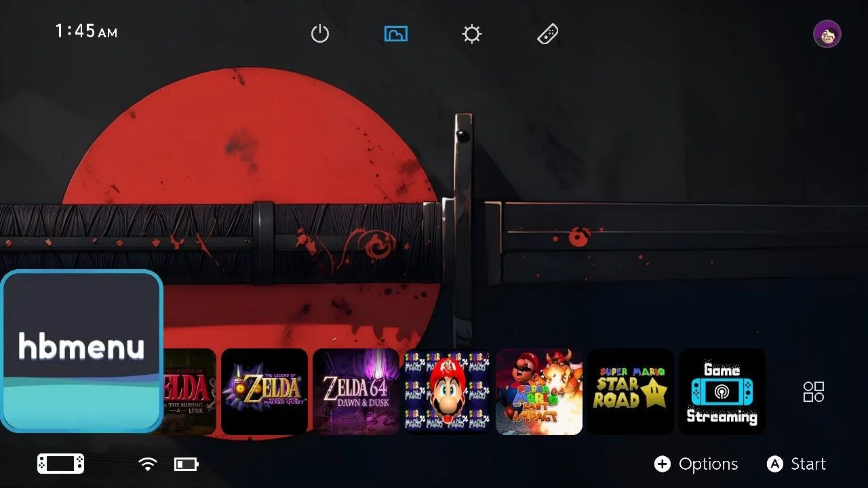The image size is (868, 488).
Task: Select Zelda Majora's Mask Masked Quest game
Action: click(x=264, y=392)
